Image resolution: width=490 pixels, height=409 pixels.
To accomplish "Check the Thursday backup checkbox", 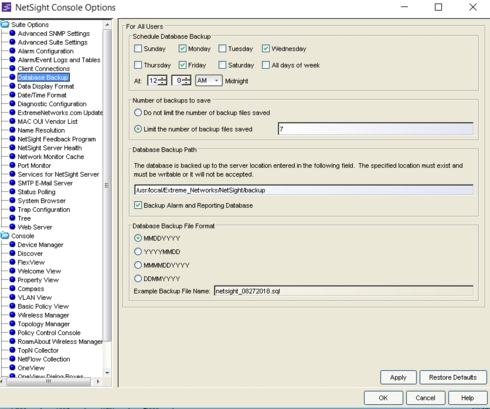I will tap(138, 65).
